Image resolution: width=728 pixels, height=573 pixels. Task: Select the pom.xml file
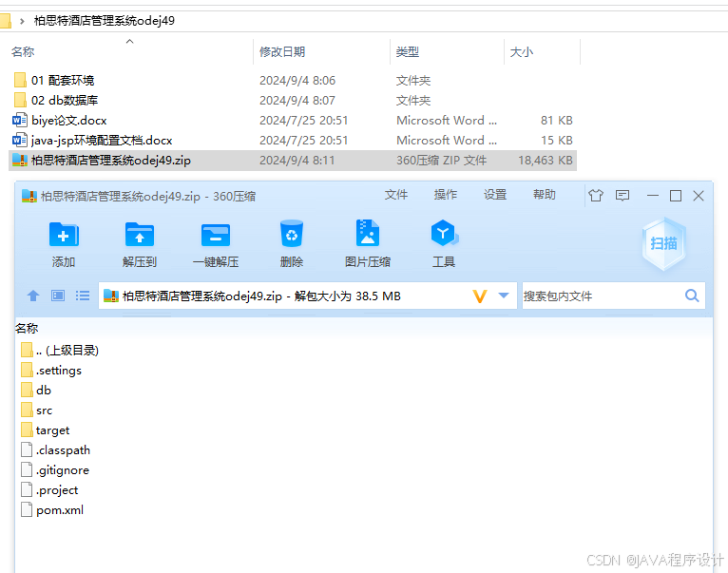point(52,510)
